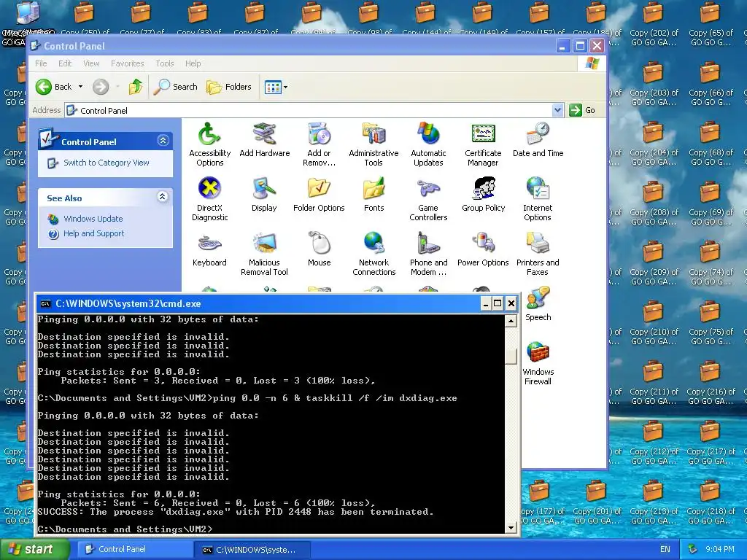Open Phone and Modem Options icon
The width and height of the screenshot is (747, 560).
pos(428,254)
